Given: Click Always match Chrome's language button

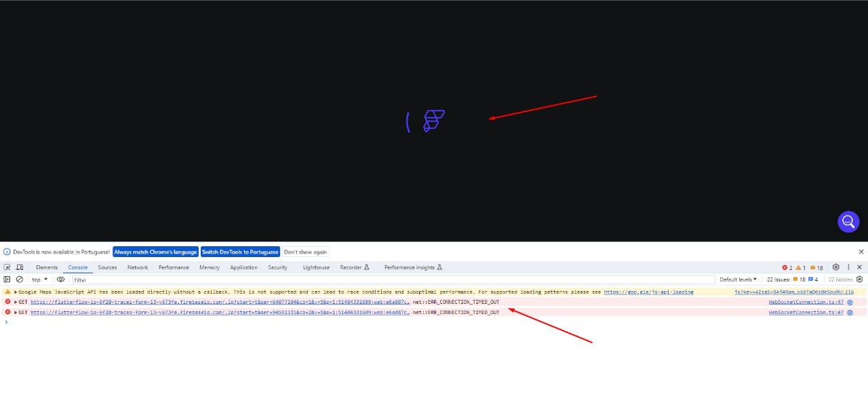Looking at the screenshot, I should click(155, 252).
